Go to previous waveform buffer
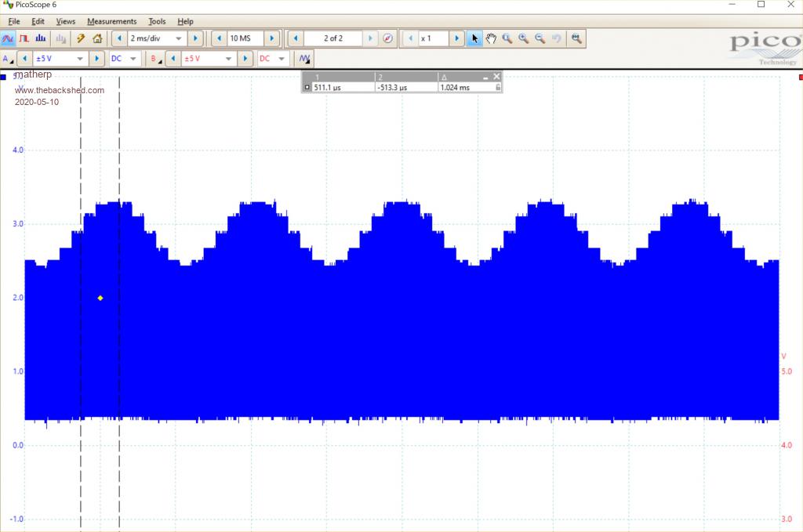The height and width of the screenshot is (532, 803). pyautogui.click(x=296, y=38)
